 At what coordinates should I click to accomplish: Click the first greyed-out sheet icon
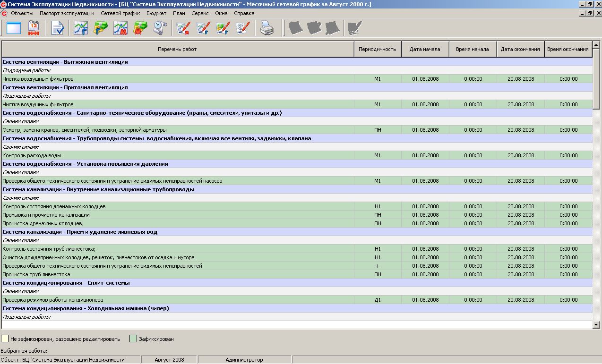click(295, 28)
